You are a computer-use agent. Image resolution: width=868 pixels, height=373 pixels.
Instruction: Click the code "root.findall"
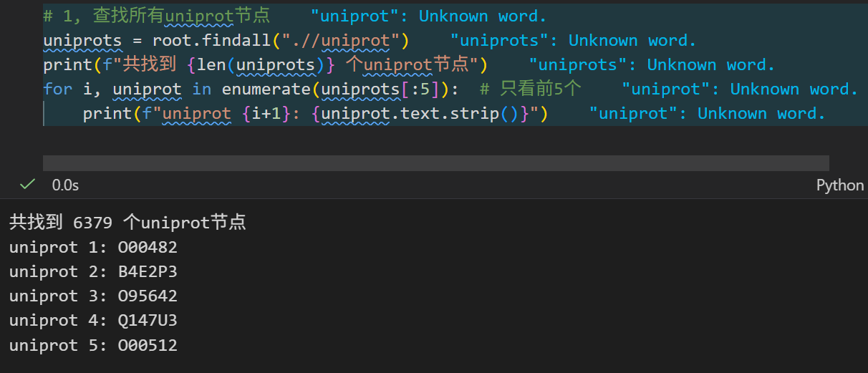(x=207, y=40)
